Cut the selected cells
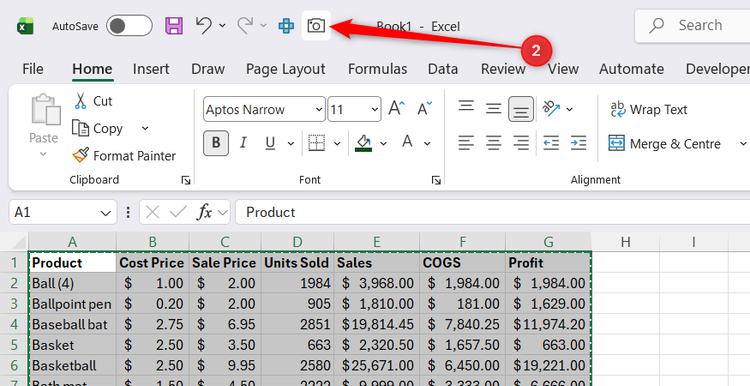 coord(93,101)
